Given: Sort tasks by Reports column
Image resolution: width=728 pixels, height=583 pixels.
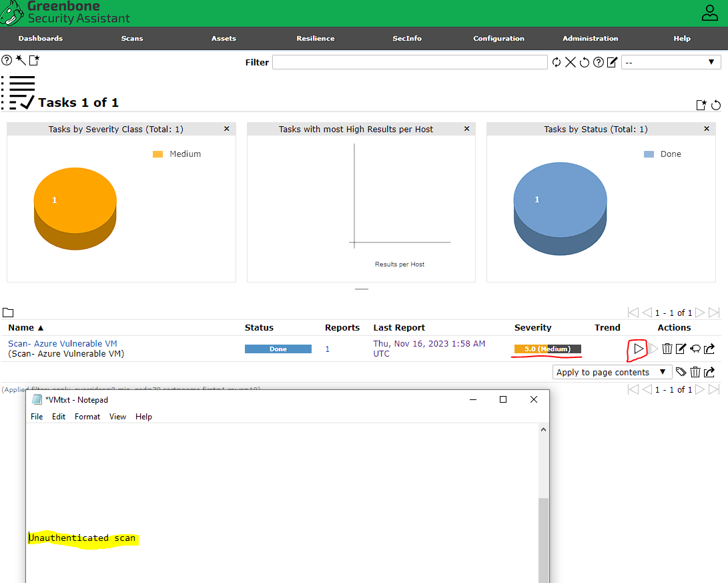Looking at the screenshot, I should click(x=342, y=327).
